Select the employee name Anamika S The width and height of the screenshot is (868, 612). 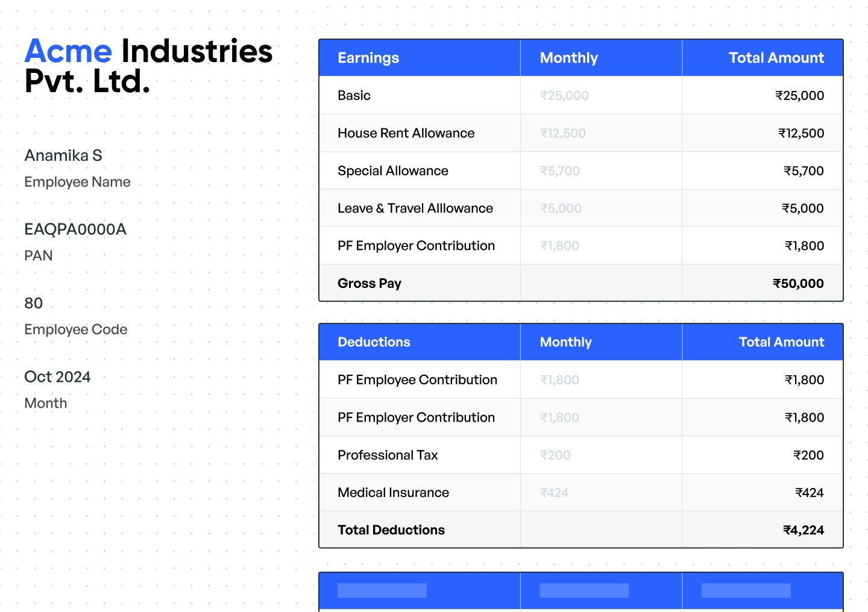[x=63, y=155]
